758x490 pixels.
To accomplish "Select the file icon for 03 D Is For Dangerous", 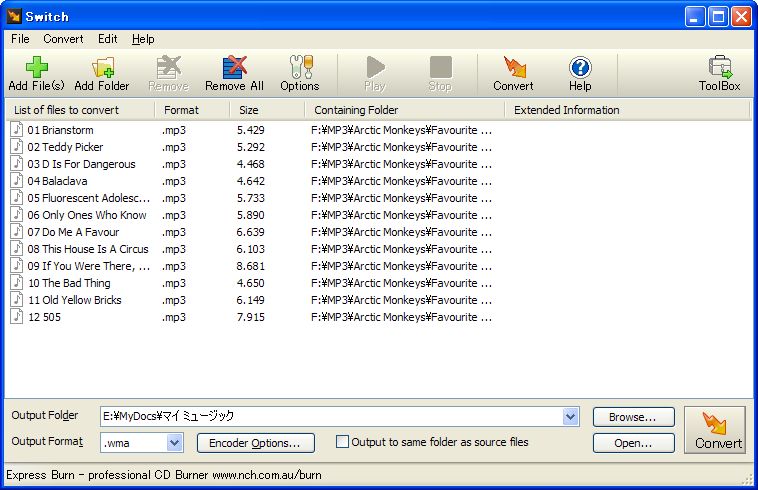I will click(x=17, y=163).
